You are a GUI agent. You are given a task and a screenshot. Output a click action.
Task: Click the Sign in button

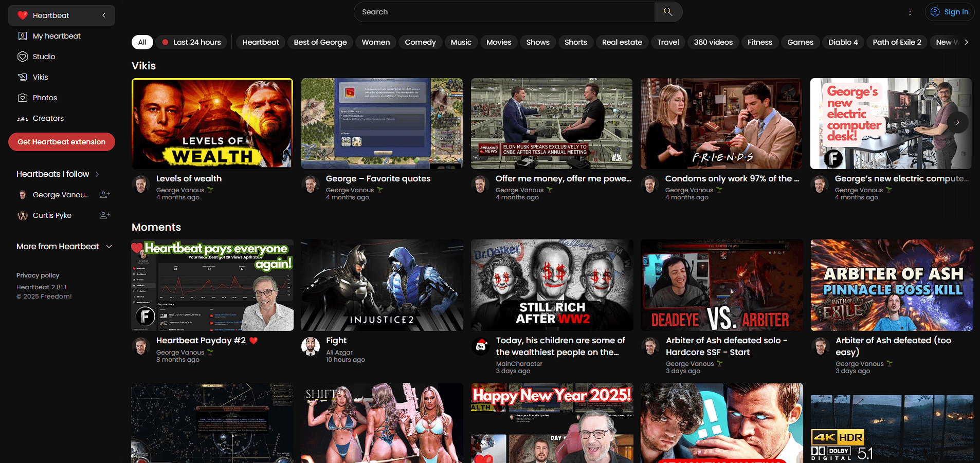[950, 12]
